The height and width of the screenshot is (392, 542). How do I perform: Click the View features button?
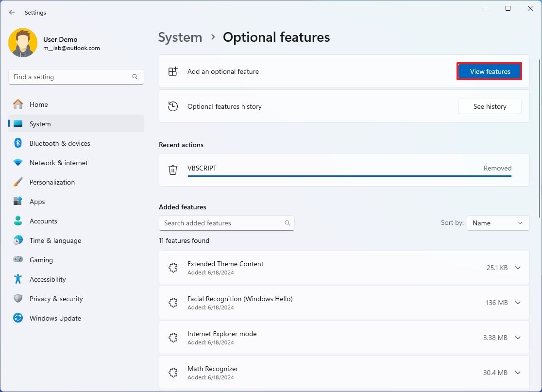[490, 71]
